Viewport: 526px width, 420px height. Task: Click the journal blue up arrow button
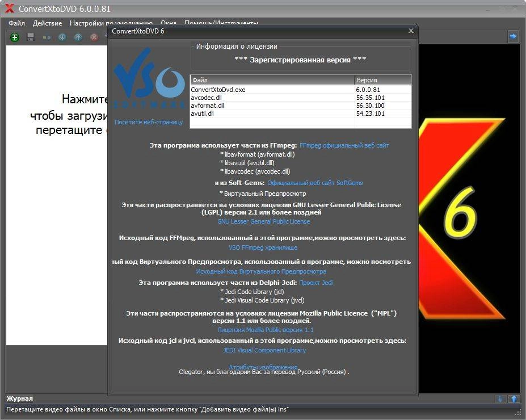point(514,398)
